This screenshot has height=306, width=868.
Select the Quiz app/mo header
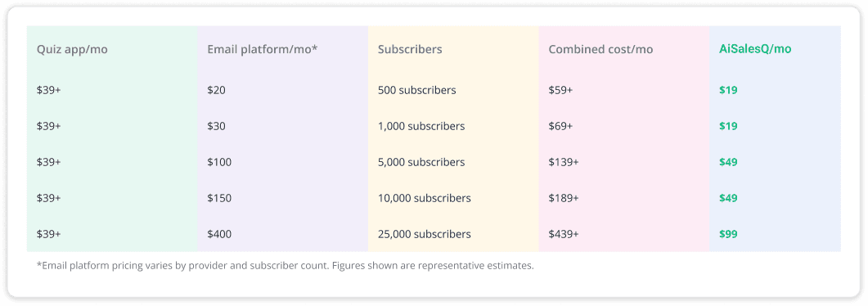[73, 49]
